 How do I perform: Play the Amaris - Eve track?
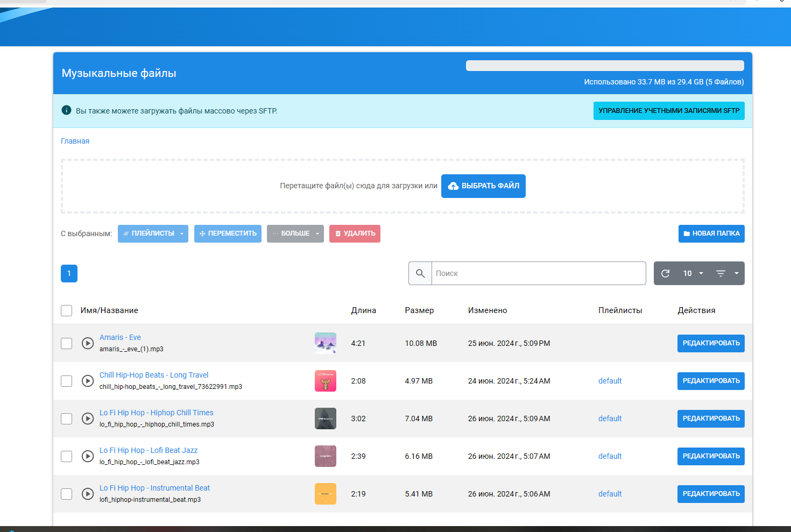click(88, 343)
